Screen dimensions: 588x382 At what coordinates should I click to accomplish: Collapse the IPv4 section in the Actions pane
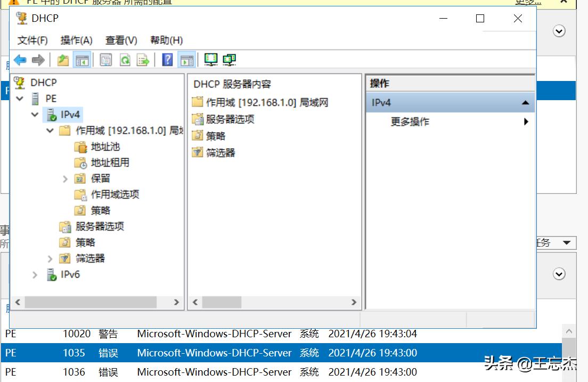pyautogui.click(x=525, y=102)
